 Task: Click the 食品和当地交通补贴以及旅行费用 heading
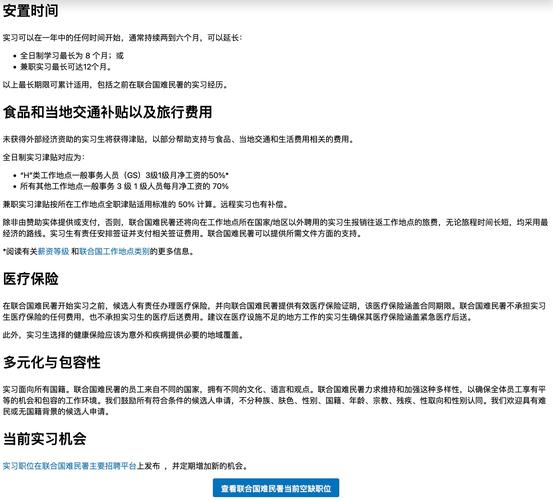coord(108,112)
